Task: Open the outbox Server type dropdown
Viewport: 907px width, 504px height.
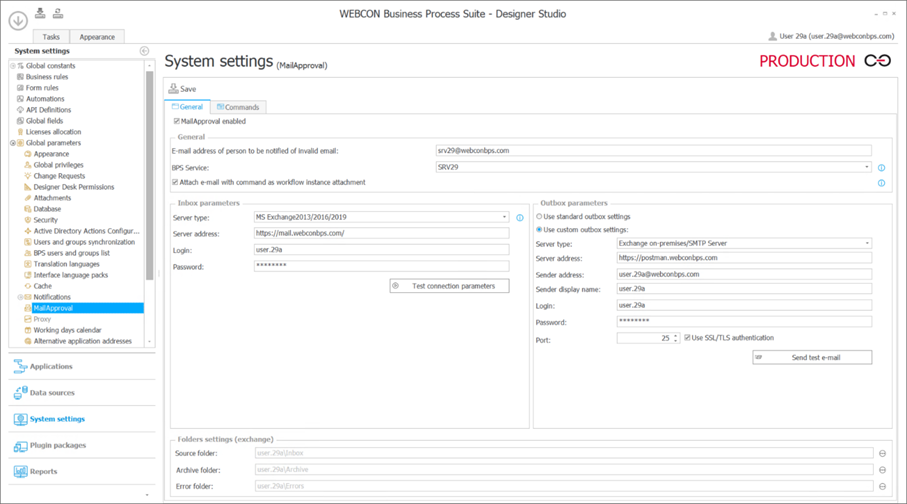Action: [x=866, y=243]
